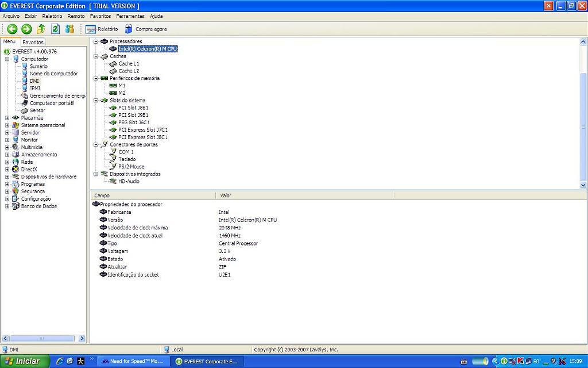Open Gerenciamento de energia item

coord(58,96)
